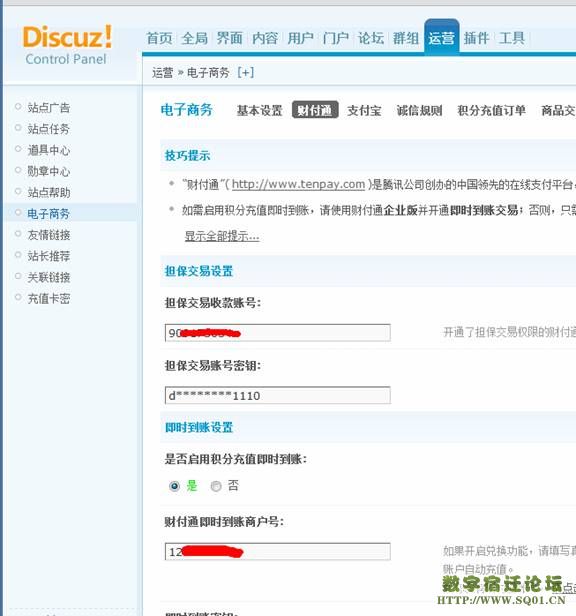
Task: Click the [+] icon beside 电子商务 breadcrumb
Action: (x=246, y=73)
